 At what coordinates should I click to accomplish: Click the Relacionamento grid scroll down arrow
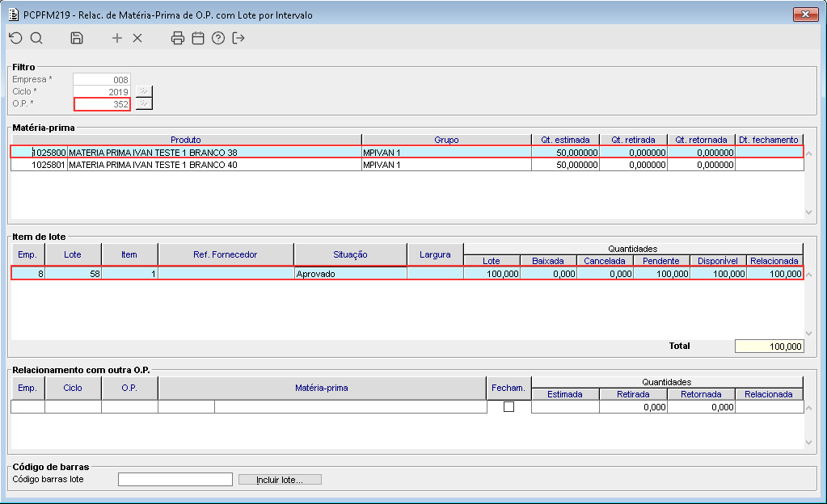(809, 443)
